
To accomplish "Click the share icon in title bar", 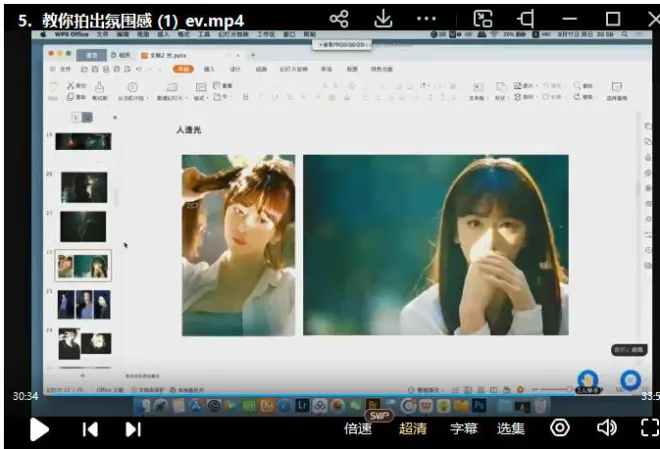I will [x=339, y=18].
